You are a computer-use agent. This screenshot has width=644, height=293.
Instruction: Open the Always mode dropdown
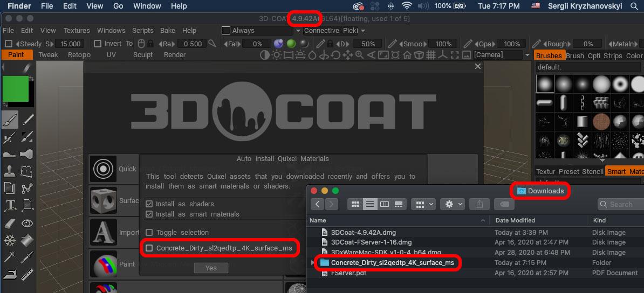point(298,31)
